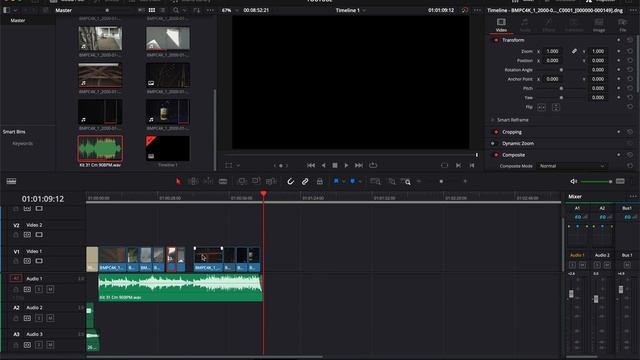The height and width of the screenshot is (360, 640).
Task: Click the Replace Clip icon
Action: coord(271,181)
